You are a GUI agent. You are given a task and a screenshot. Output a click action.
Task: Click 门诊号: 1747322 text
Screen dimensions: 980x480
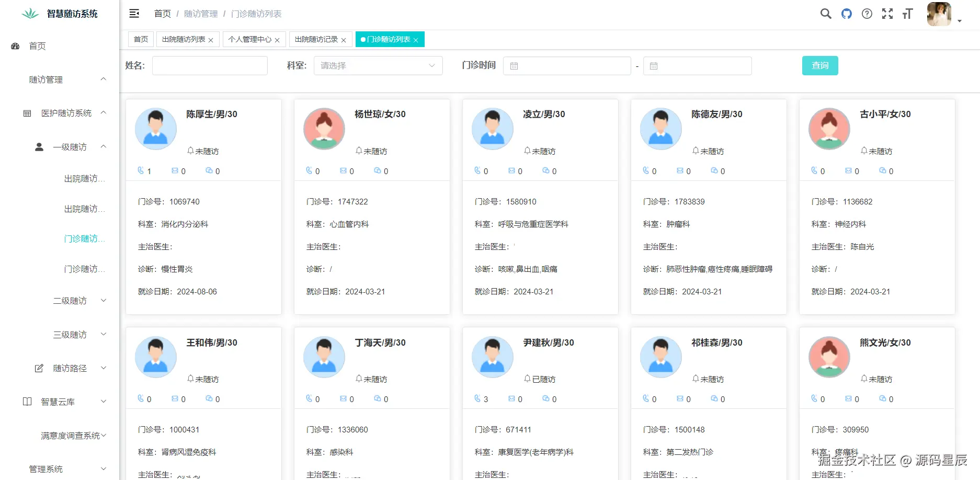pyautogui.click(x=337, y=201)
